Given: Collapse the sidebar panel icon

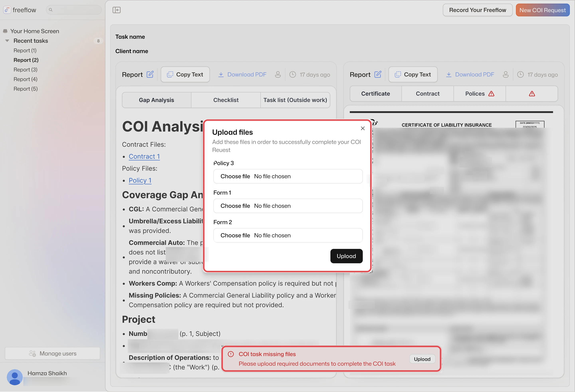Looking at the screenshot, I should [117, 10].
